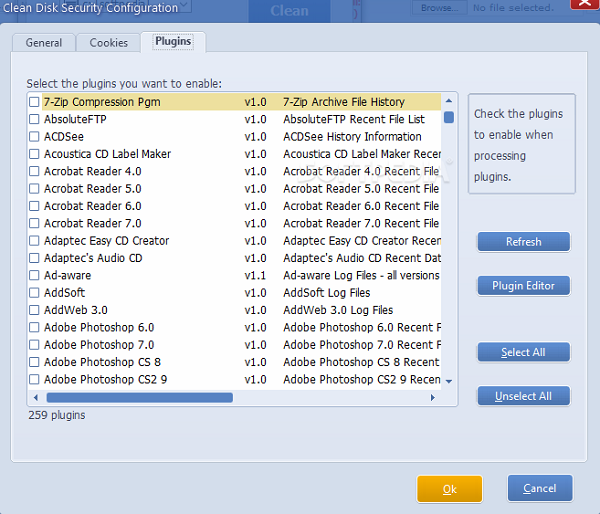The height and width of the screenshot is (514, 600).
Task: Click Select All plugins button
Action: [523, 352]
